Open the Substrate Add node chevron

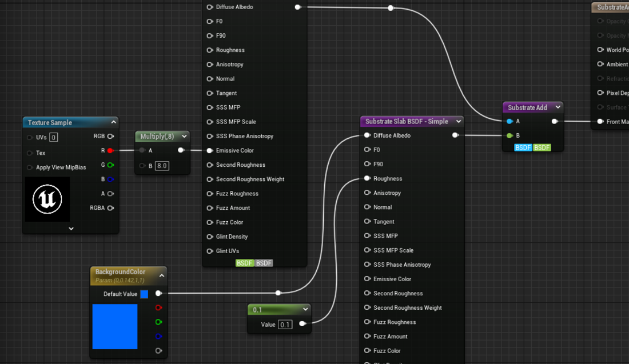tap(558, 107)
